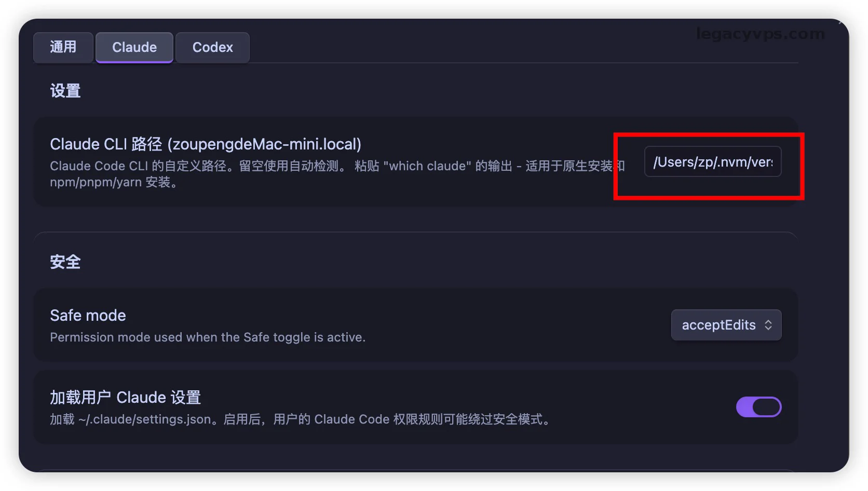The image size is (868, 491).
Task: Click the Claude CLI 路径 title text
Action: coord(206,144)
